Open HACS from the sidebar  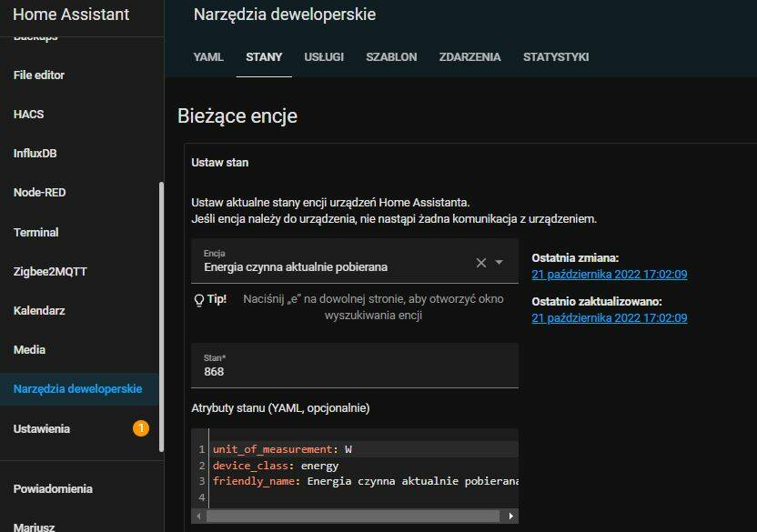click(28, 114)
